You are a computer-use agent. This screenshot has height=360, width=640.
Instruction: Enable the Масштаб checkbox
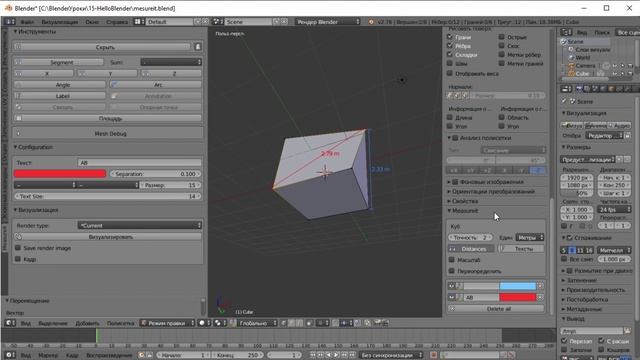pos(452,260)
